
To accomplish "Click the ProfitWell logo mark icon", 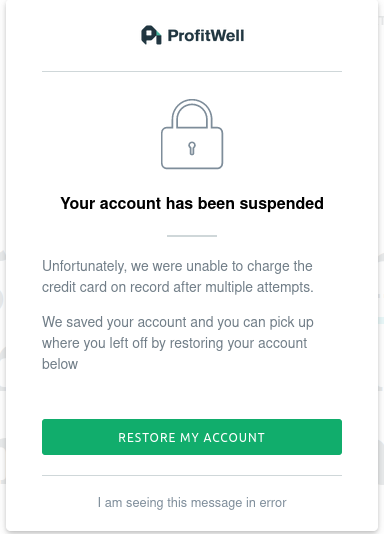I will (151, 35).
